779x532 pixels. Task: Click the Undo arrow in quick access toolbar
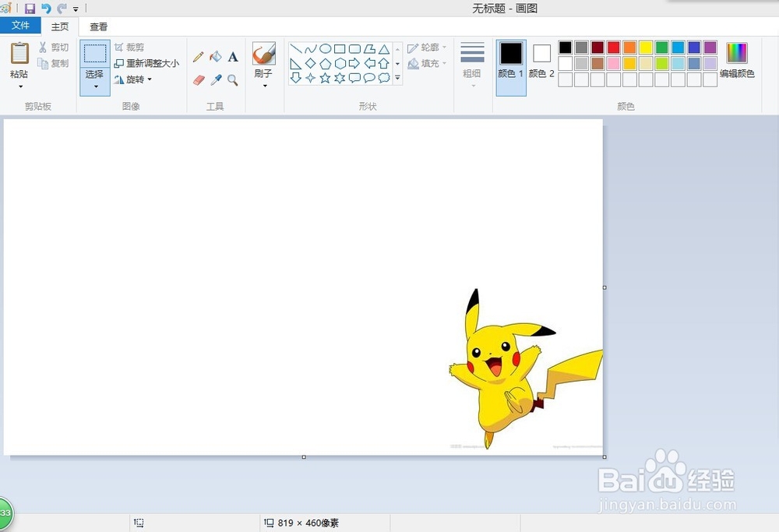tap(46, 8)
